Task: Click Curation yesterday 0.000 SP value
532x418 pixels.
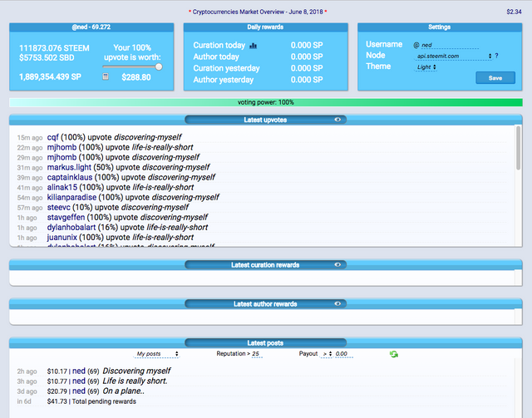Action: (x=307, y=68)
